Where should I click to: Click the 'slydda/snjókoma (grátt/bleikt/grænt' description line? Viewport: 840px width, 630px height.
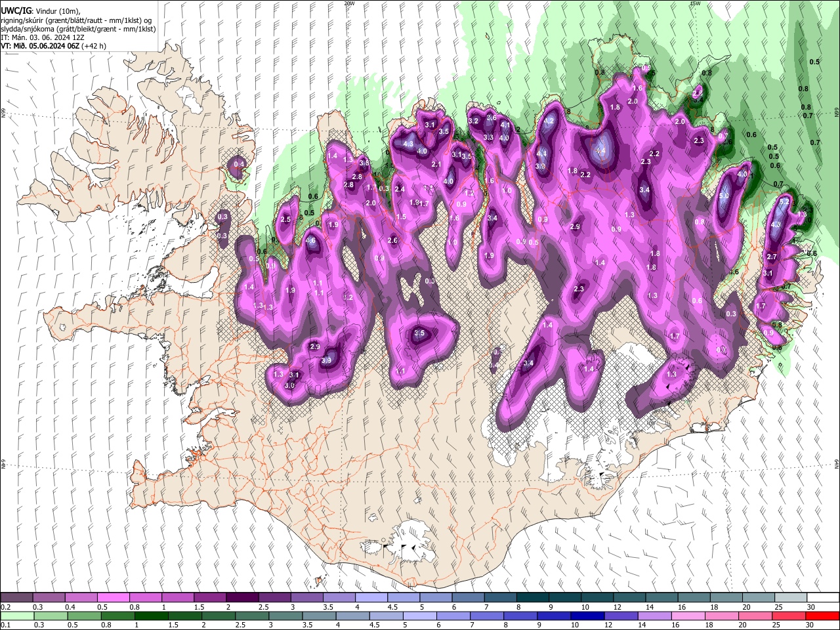[x=78, y=29]
